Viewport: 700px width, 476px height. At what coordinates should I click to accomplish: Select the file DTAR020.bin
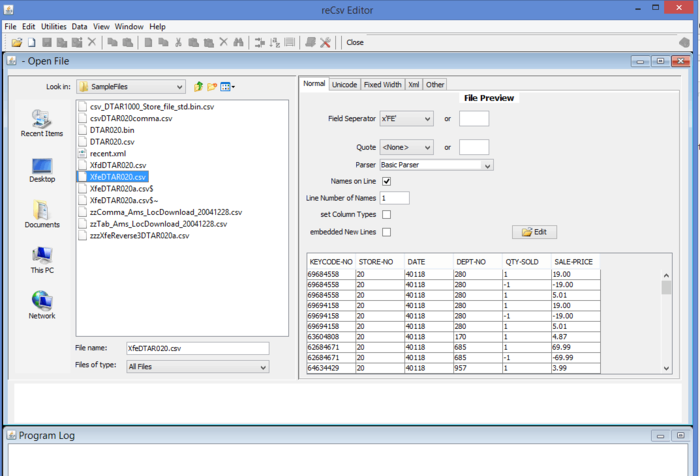(x=107, y=130)
